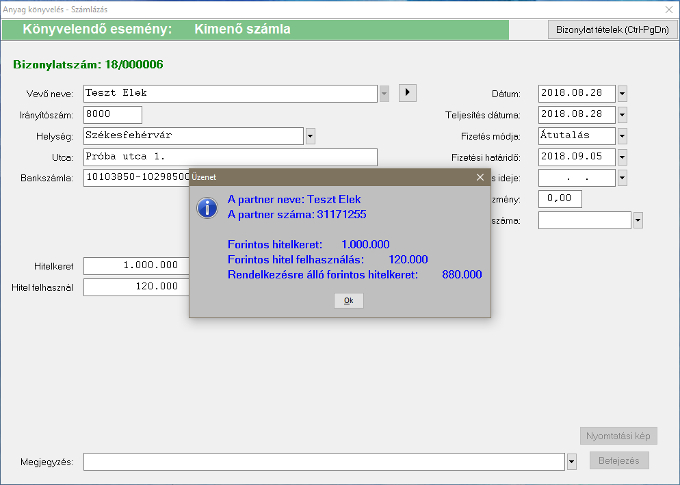Viewport: 680px width, 485px height.
Task: Select the Bankszámla input field
Action: 137,177
